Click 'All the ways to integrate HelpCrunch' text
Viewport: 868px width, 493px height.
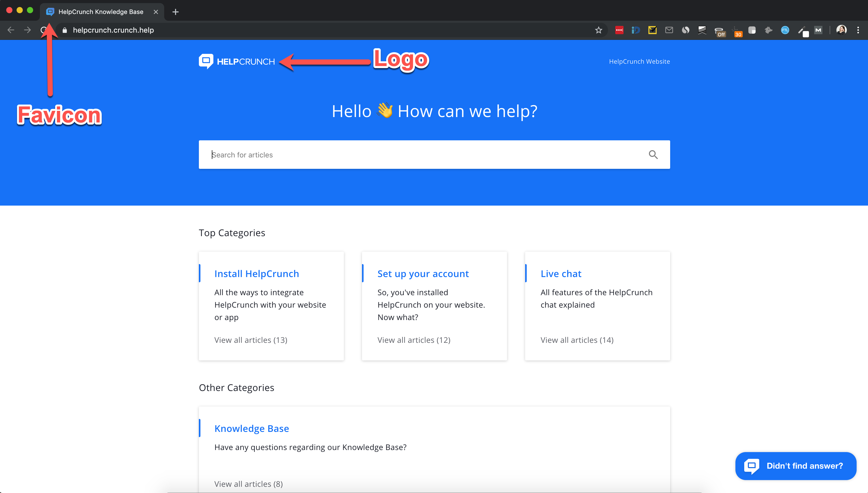point(270,305)
